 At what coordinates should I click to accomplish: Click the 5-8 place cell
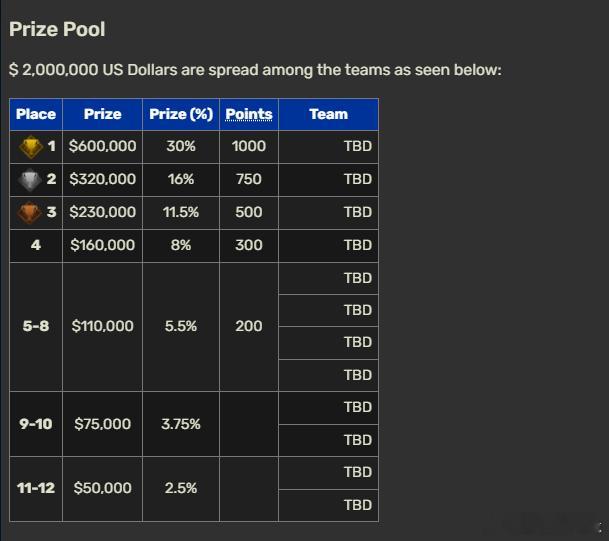click(x=36, y=327)
